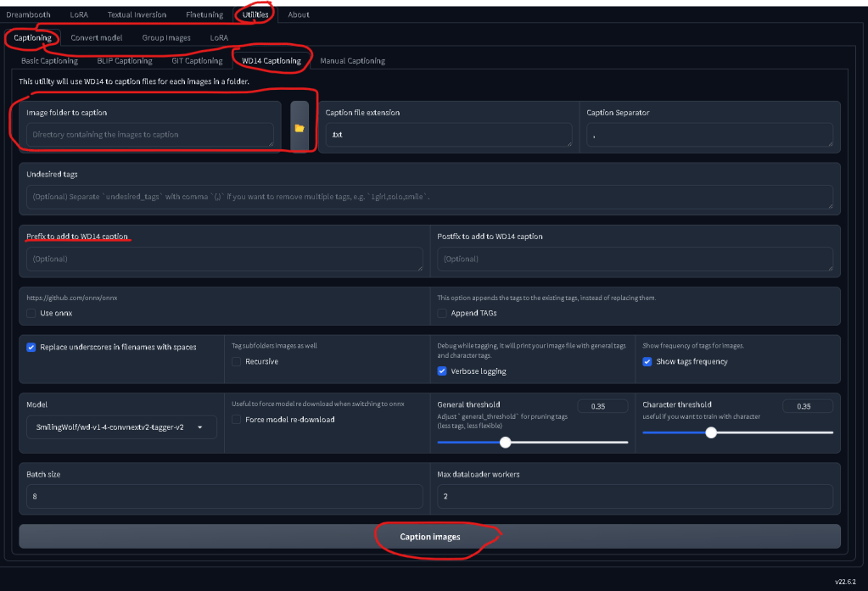Viewport: 868px width, 591px height.
Task: Click the Image folder to caption field
Action: tap(149, 135)
